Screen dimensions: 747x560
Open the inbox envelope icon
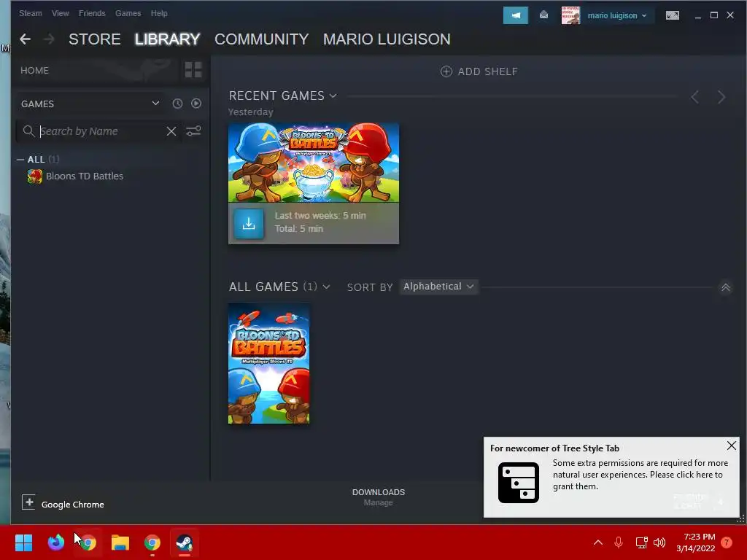point(543,15)
